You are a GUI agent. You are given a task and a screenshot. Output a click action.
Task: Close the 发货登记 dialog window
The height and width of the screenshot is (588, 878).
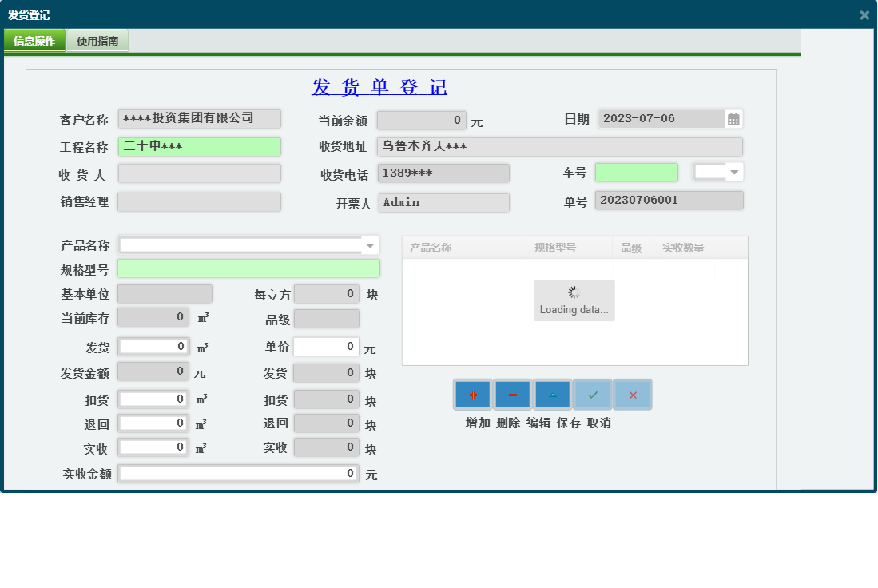pyautogui.click(x=864, y=14)
